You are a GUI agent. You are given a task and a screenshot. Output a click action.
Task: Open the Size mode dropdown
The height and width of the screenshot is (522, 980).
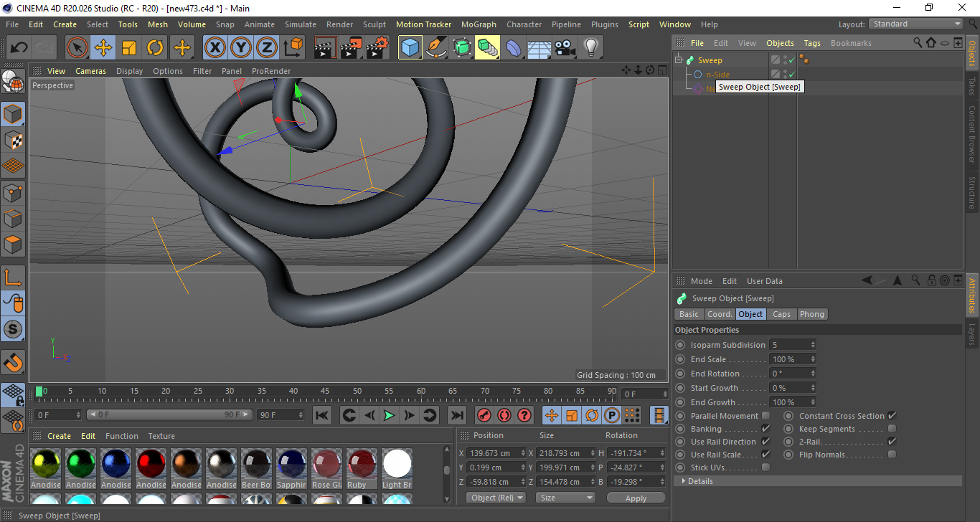click(566, 498)
